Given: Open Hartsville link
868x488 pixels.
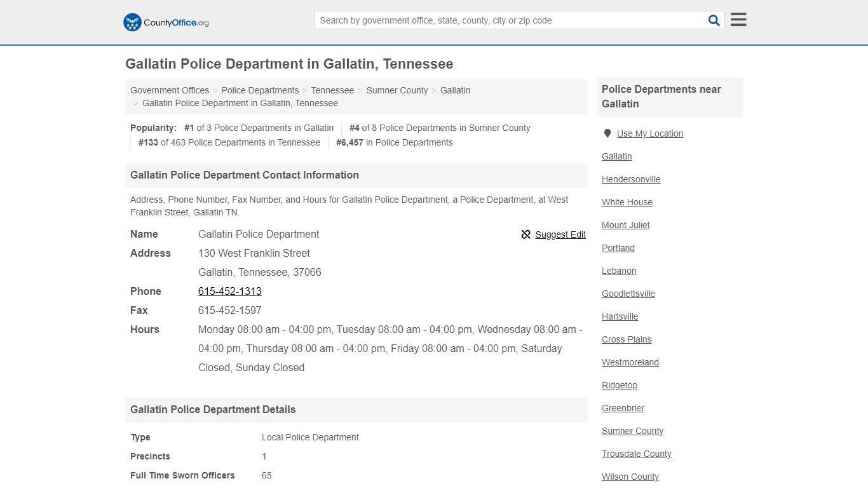Looking at the screenshot, I should point(620,316).
